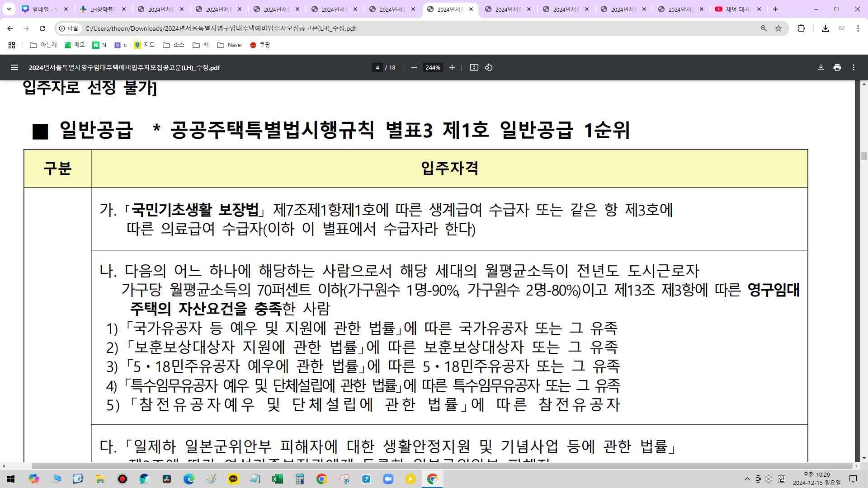Click the page number field showing 4
Screen dimensions: 868x488
(377, 67)
